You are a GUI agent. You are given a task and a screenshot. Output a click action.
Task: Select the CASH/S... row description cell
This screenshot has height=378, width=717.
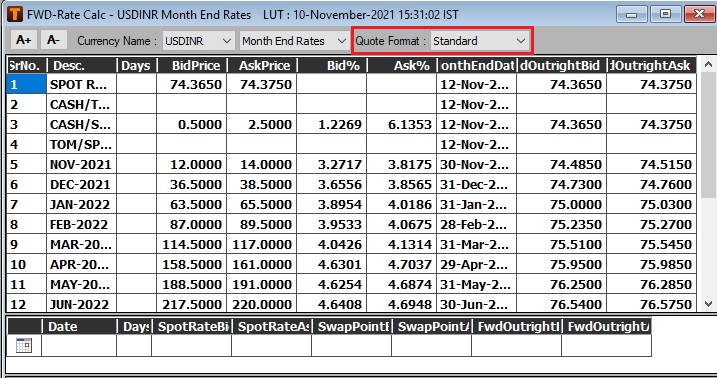81,124
